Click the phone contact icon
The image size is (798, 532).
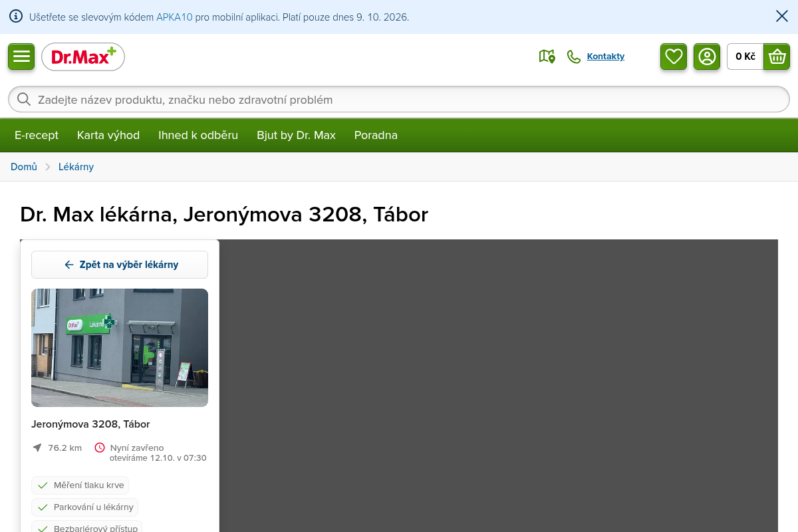574,57
